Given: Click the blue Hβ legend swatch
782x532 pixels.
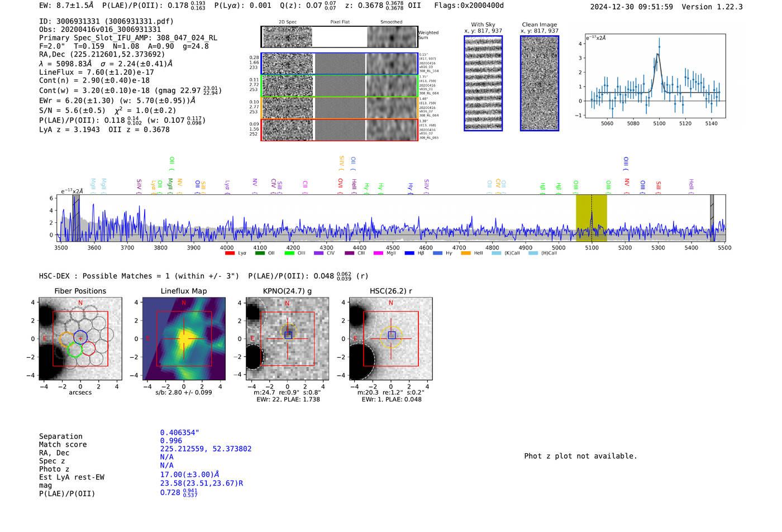Looking at the screenshot, I should coord(409,253).
